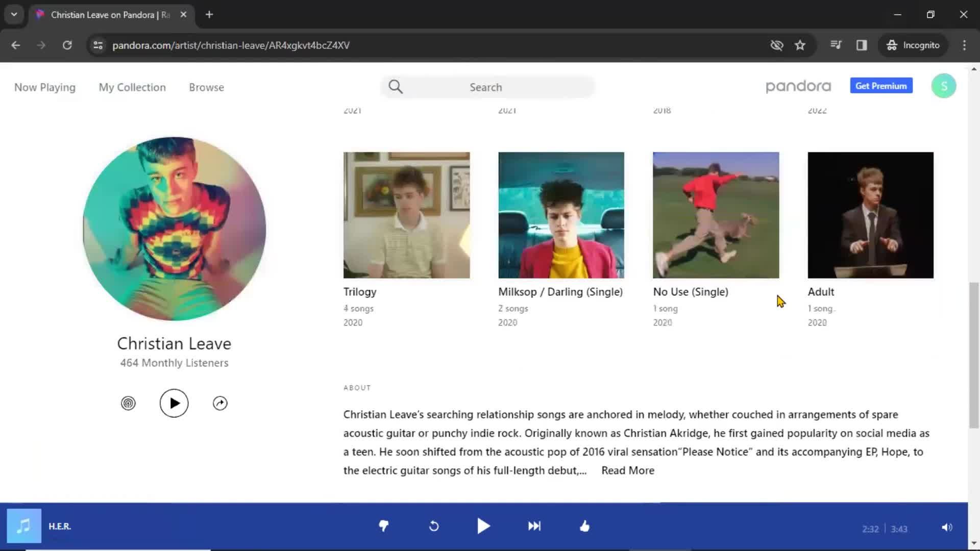The image size is (980, 551).
Task: Thumbs up the current track
Action: point(585,526)
